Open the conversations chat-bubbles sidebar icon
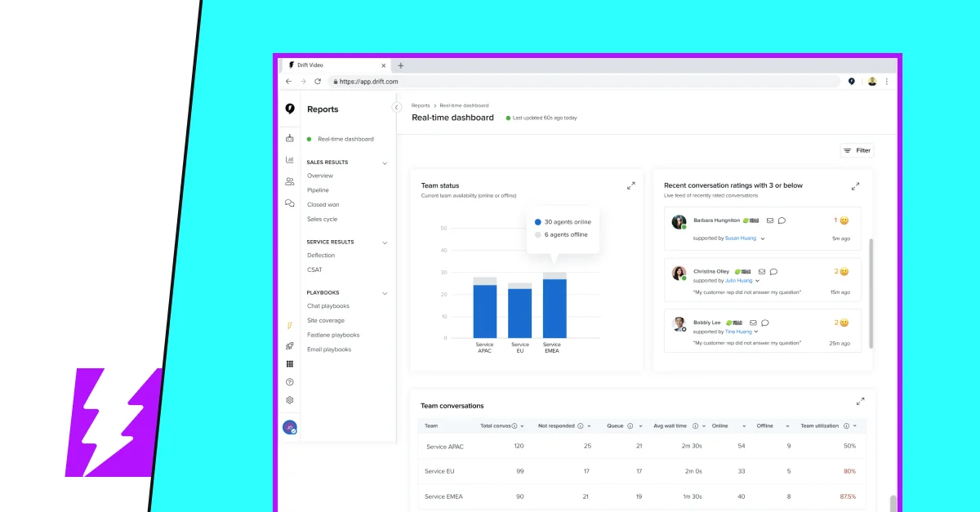Viewport: 980px width, 512px height. coord(289,203)
